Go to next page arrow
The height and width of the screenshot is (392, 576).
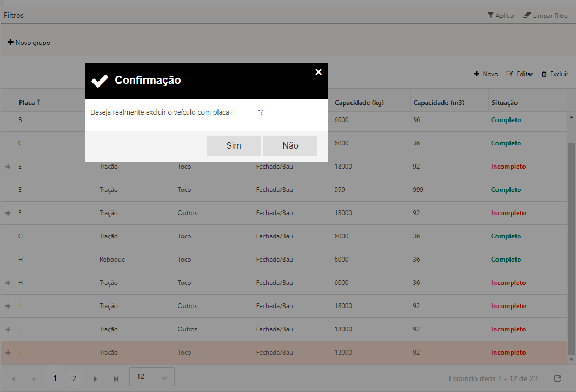point(95,378)
